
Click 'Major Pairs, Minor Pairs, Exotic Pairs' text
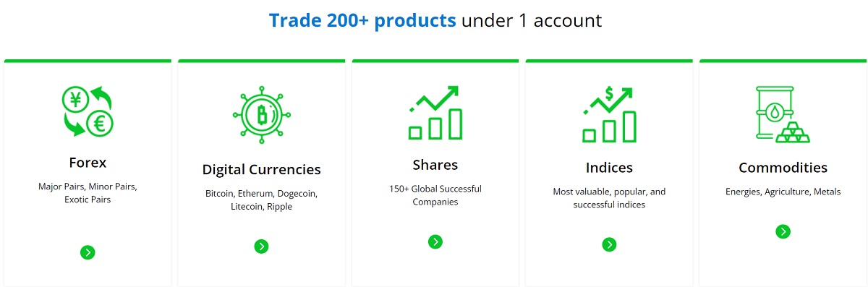point(88,193)
